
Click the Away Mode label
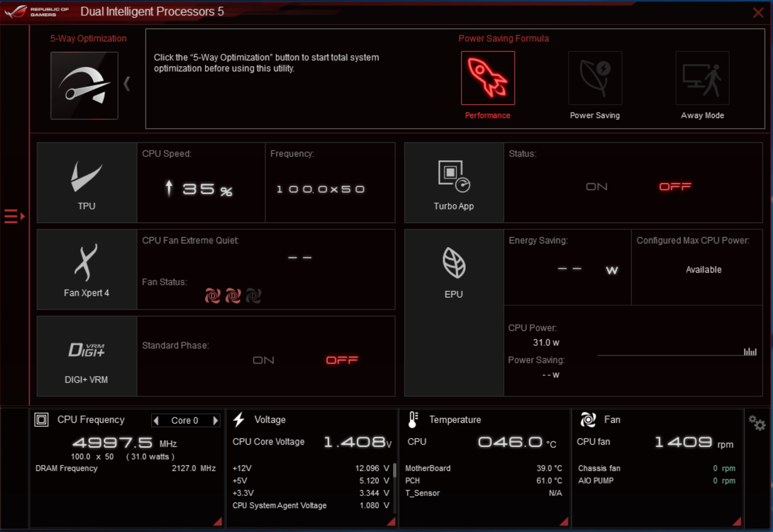[703, 115]
